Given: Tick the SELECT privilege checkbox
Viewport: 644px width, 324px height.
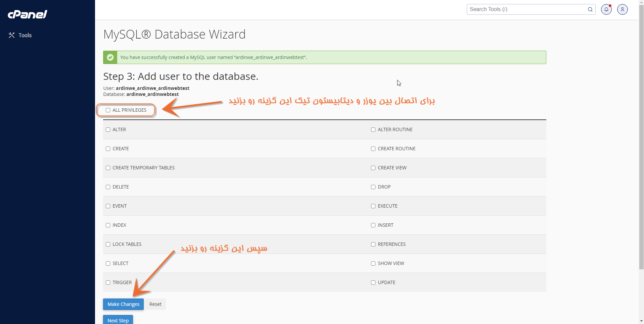Looking at the screenshot, I should (x=108, y=263).
